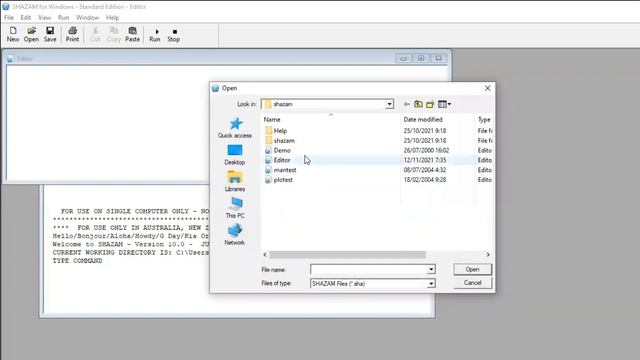Screen dimensions: 640x360
Task: Sort files by Type column header
Action: coord(484,120)
